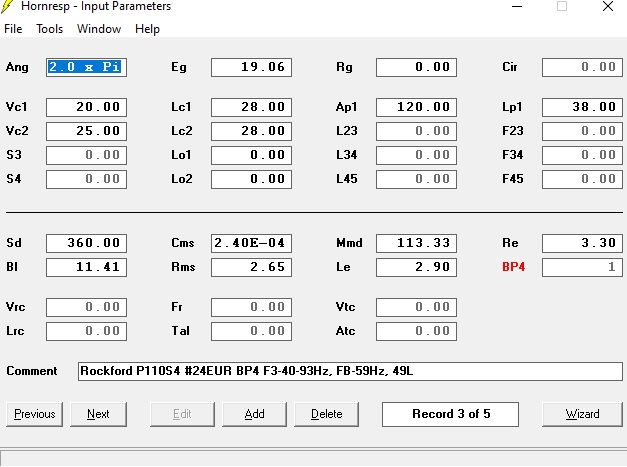The image size is (627, 467).
Task: Click the Atc input field
Action: click(x=416, y=331)
